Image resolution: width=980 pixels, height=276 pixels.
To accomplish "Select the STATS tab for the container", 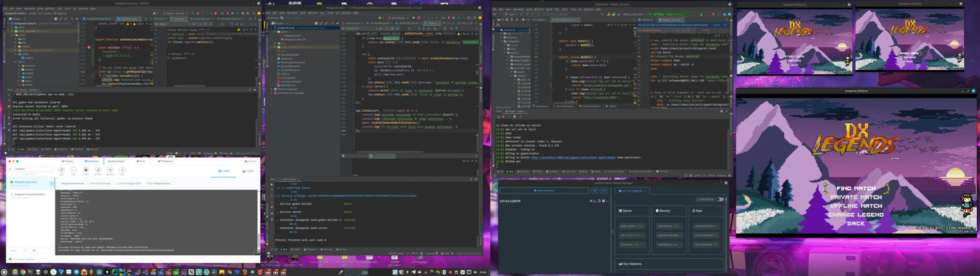I will [248, 171].
